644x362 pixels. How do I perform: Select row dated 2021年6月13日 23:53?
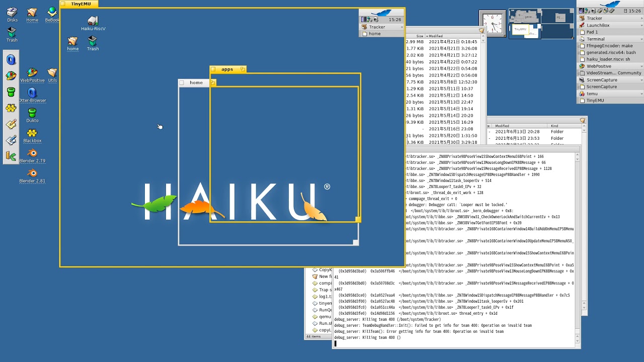point(533,138)
